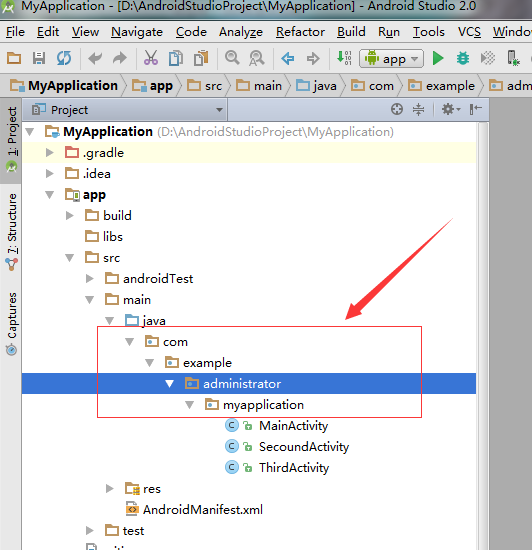Image resolution: width=532 pixels, height=550 pixels.
Task: Click java in the breadcrumb bar
Action: coord(317,86)
